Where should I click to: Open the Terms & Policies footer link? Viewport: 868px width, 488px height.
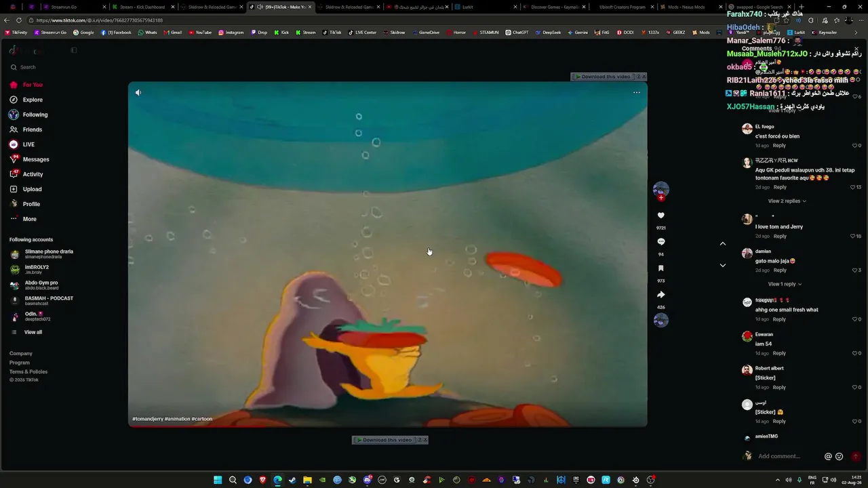[x=28, y=371]
